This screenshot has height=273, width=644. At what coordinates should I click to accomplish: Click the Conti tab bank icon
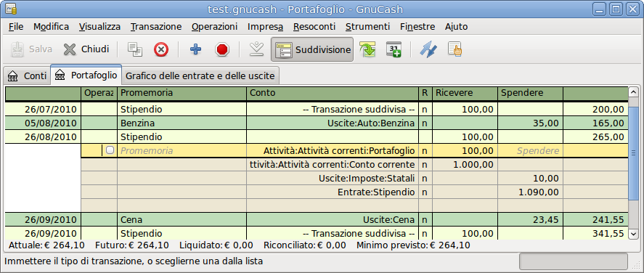coord(13,76)
